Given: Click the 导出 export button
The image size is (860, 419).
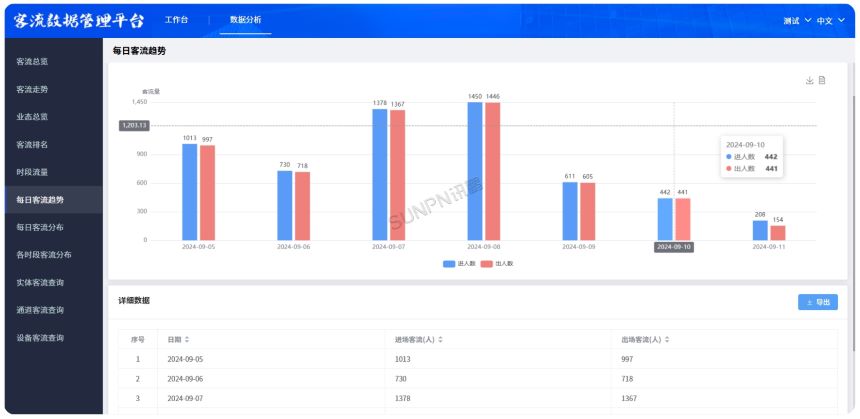Looking at the screenshot, I should click(817, 301).
